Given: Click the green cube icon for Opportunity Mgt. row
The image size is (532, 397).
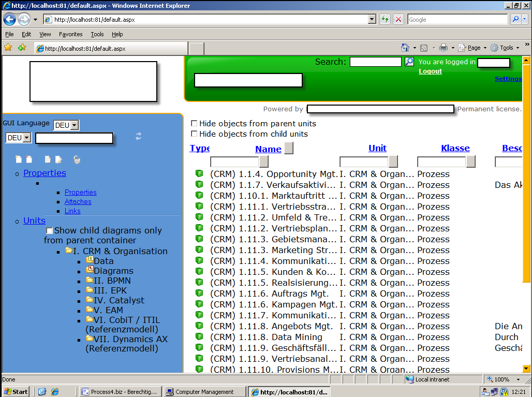Looking at the screenshot, I should (199, 173).
